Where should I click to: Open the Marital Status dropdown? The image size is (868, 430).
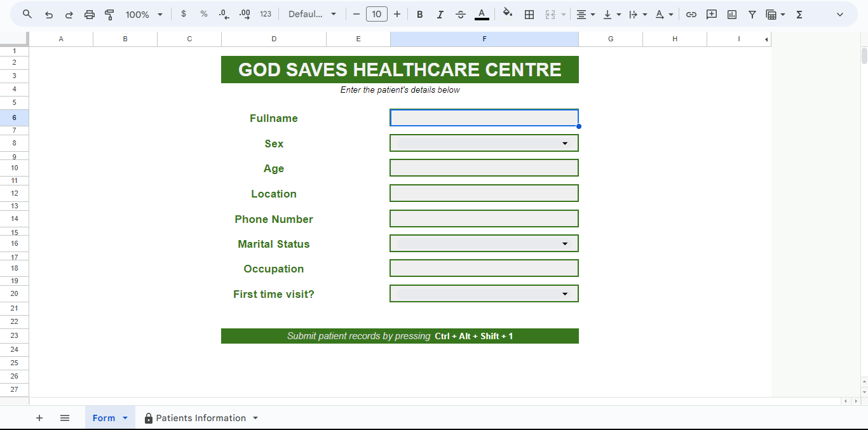click(x=564, y=244)
